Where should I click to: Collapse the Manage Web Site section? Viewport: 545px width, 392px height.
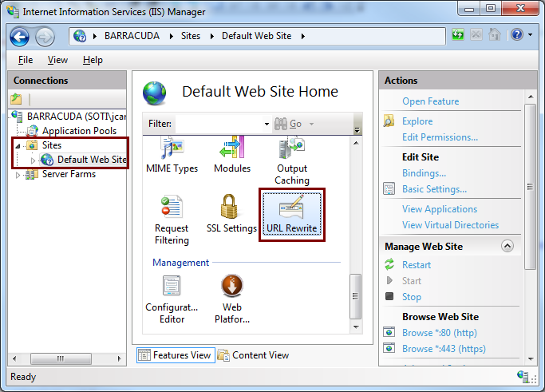(507, 246)
